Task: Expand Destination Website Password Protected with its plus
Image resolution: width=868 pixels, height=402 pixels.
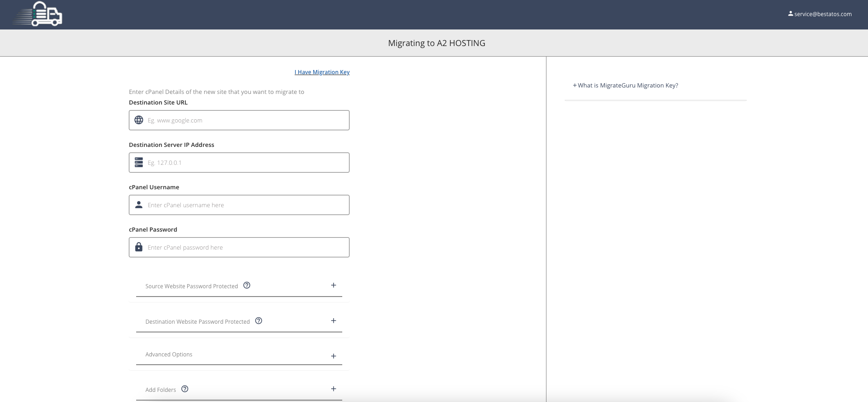Action: 333,321
